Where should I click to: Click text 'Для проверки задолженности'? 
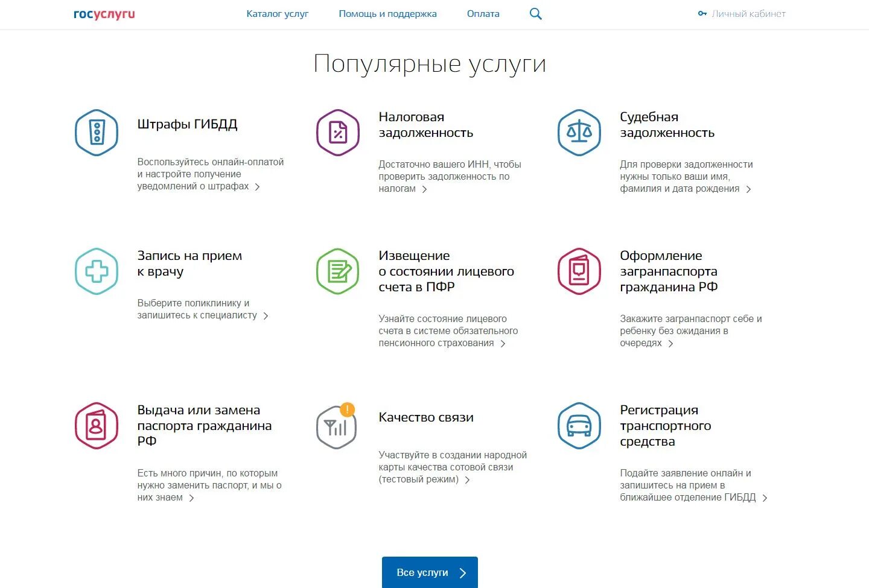686,165
